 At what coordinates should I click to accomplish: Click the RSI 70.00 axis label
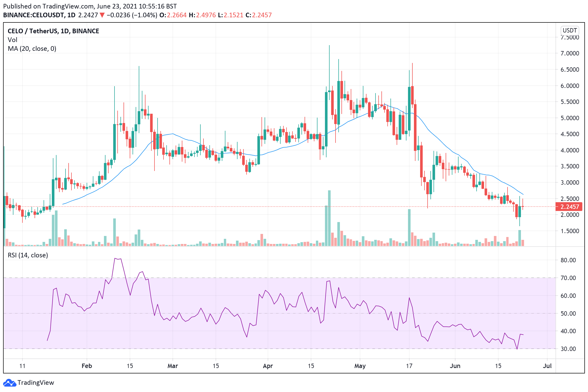tap(568, 278)
